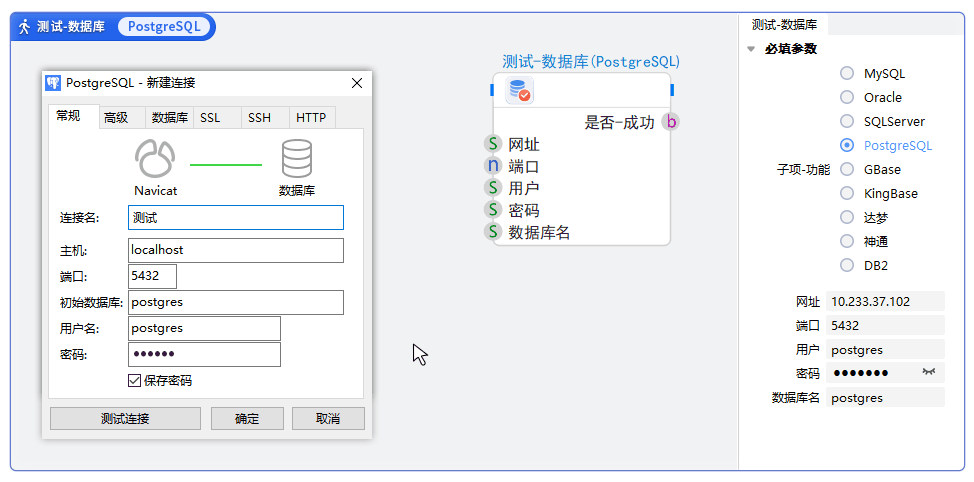Viewport: 974px width, 482px height.
Task: Click the PostgreSQL pill label in the title
Action: 164,27
